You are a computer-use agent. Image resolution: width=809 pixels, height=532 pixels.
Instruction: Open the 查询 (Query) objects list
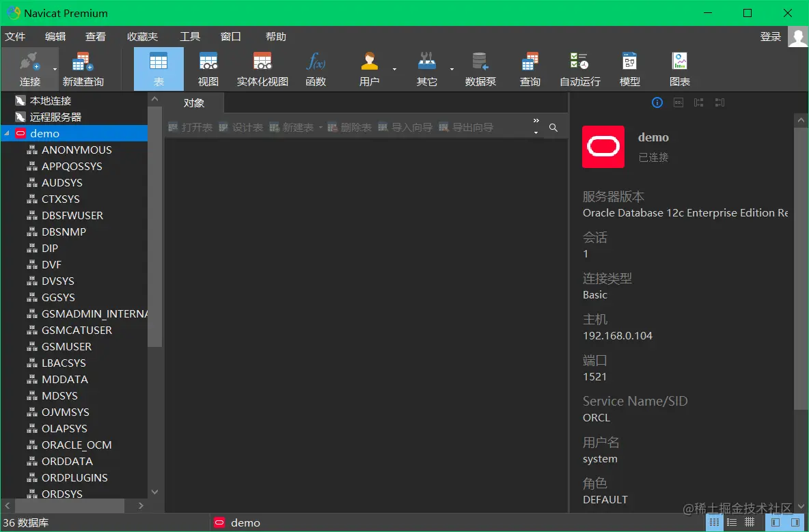pos(530,69)
